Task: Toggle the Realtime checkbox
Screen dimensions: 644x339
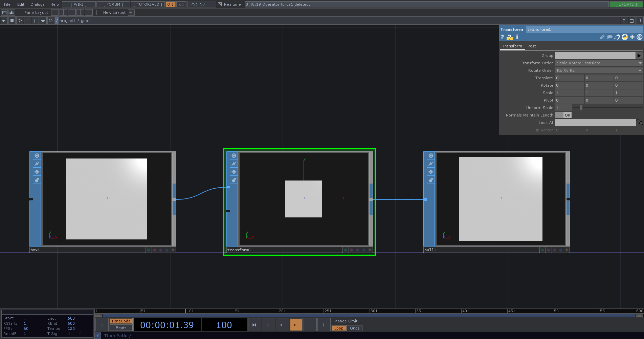Action: coord(220,4)
